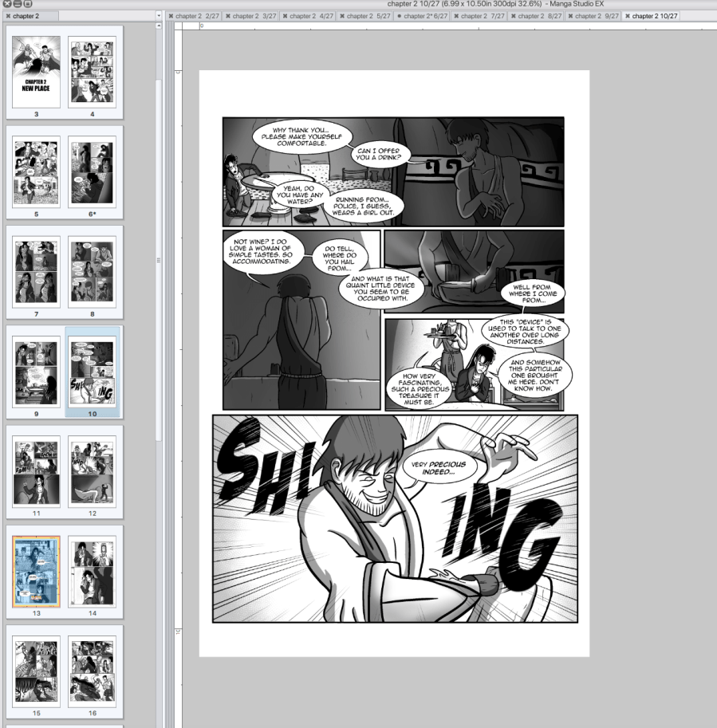Image resolution: width=717 pixels, height=728 pixels.
Task: Open the page 16 thumbnail
Action: coord(93,671)
